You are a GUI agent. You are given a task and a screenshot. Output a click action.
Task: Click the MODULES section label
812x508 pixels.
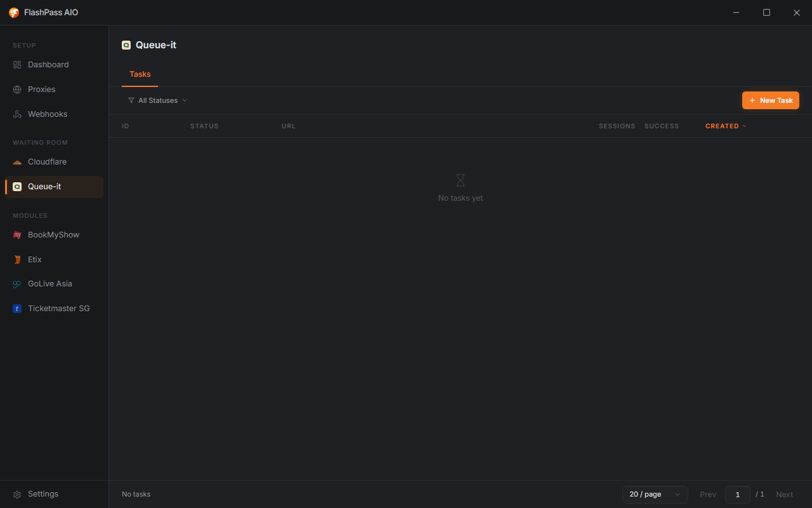coord(30,216)
